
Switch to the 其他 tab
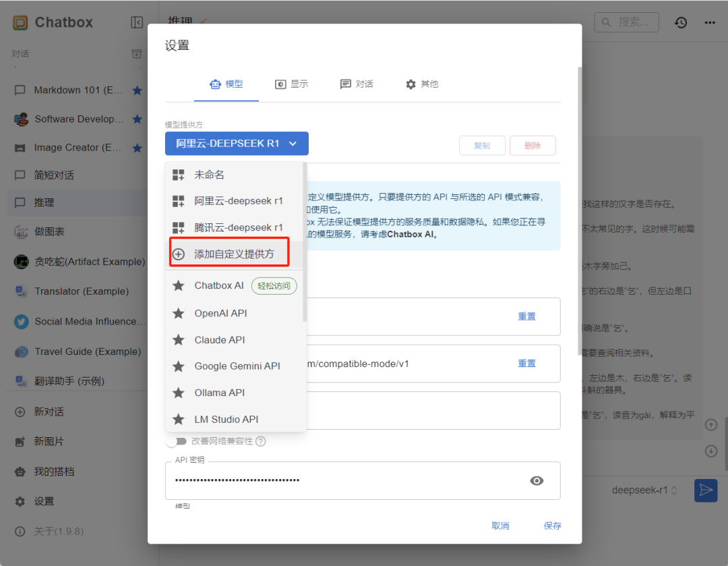point(421,84)
